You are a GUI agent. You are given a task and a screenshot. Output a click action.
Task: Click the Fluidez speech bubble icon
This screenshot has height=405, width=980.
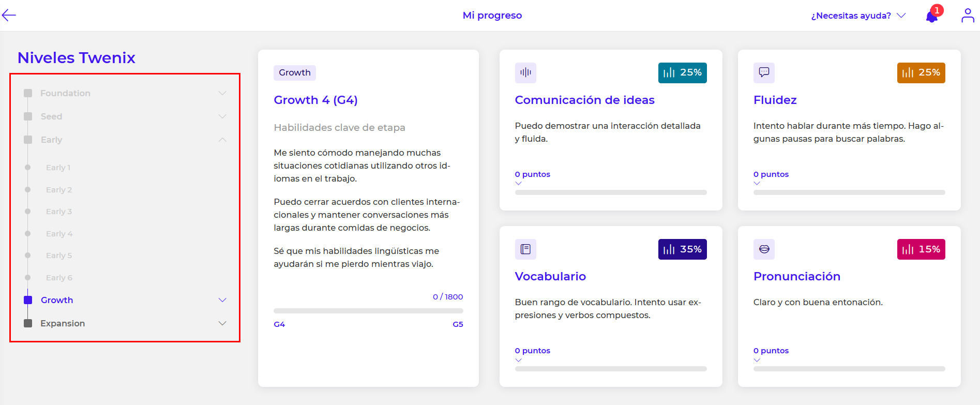click(x=764, y=72)
